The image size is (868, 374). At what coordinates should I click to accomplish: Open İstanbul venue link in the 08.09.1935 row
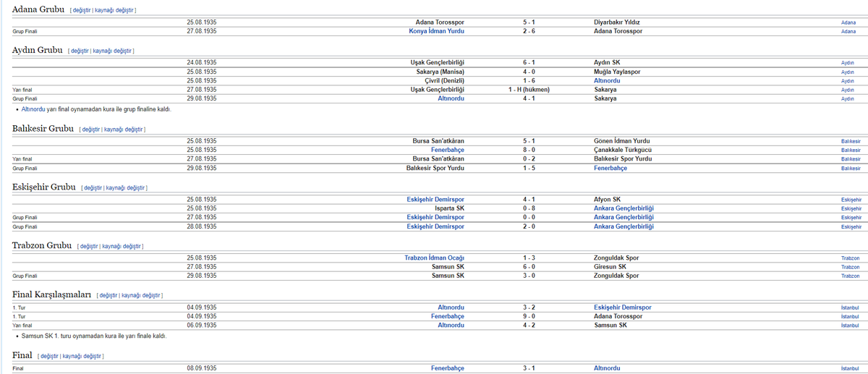(850, 369)
